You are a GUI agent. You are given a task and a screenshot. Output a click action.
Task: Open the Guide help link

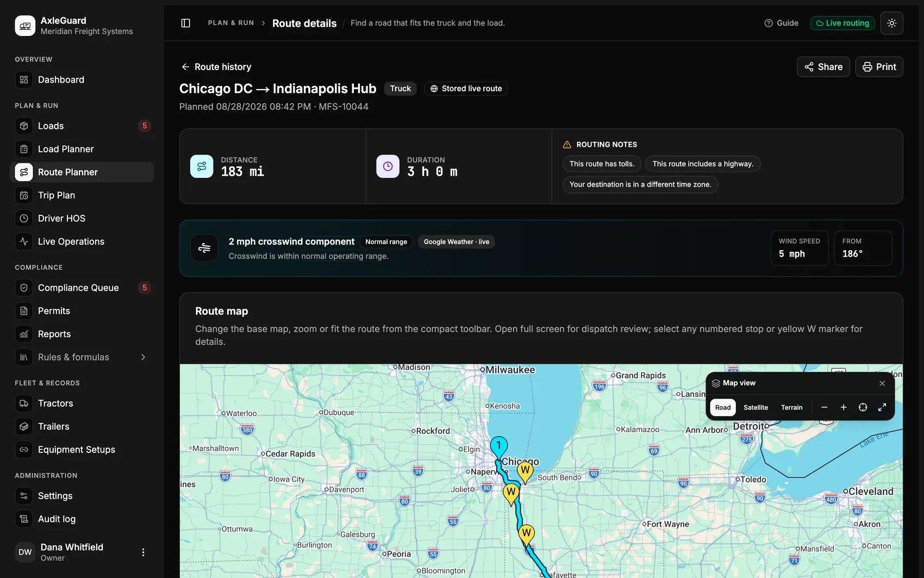pos(781,23)
